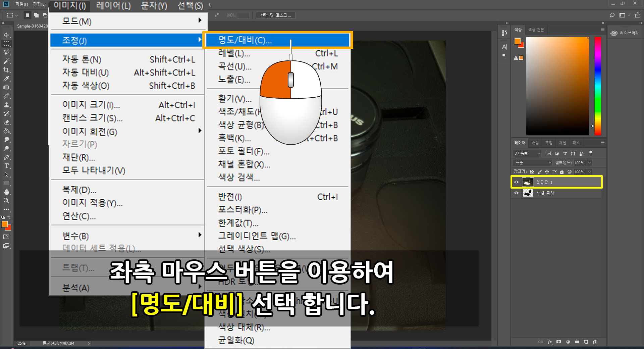Switch to the 채널 tab
This screenshot has height=349, width=644.
562,143
